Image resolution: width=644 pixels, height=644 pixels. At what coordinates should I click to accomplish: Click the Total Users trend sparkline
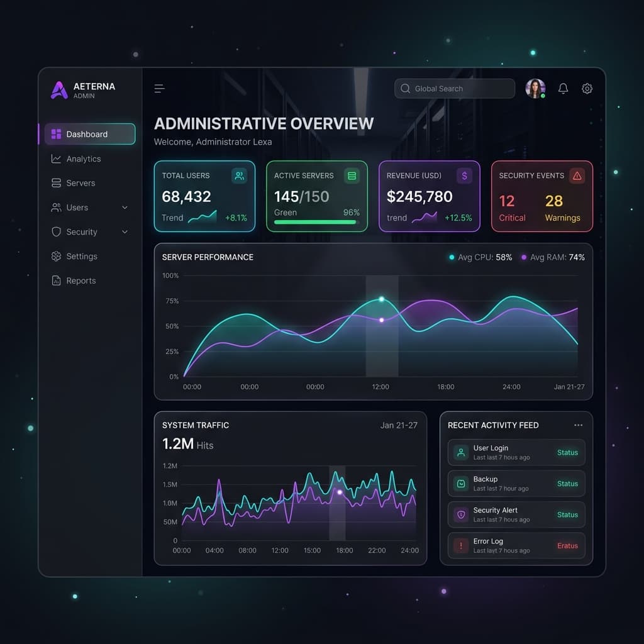202,216
